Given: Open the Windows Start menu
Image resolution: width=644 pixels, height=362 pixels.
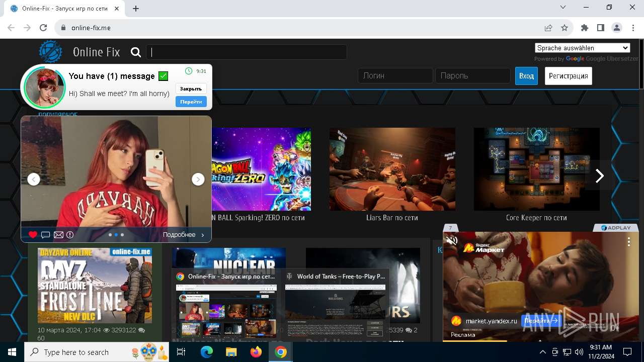Looking at the screenshot, I should [x=12, y=352].
